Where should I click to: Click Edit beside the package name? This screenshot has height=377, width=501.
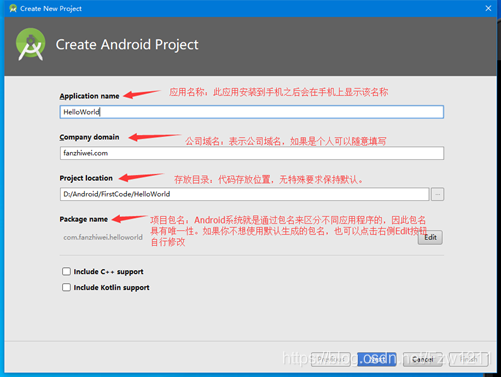click(x=430, y=237)
